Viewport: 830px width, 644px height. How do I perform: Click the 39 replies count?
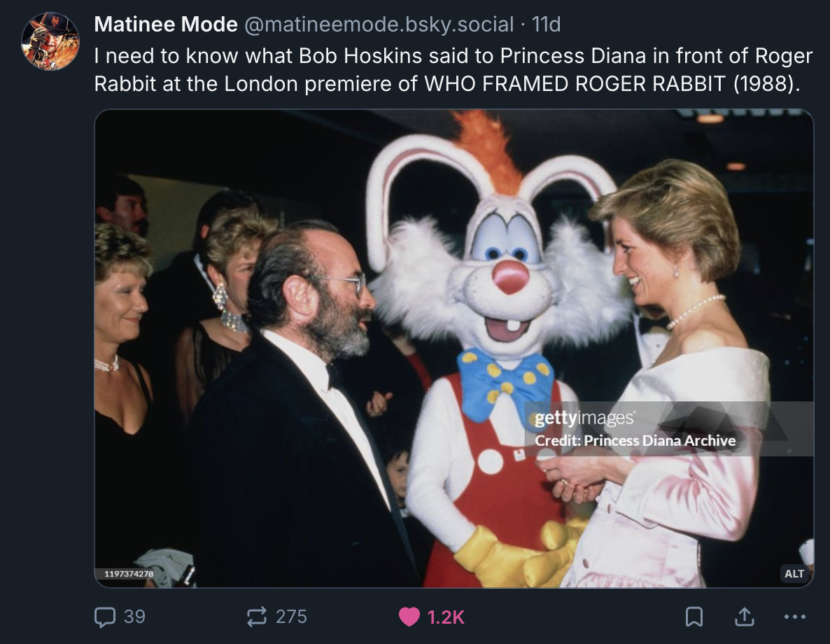(134, 616)
